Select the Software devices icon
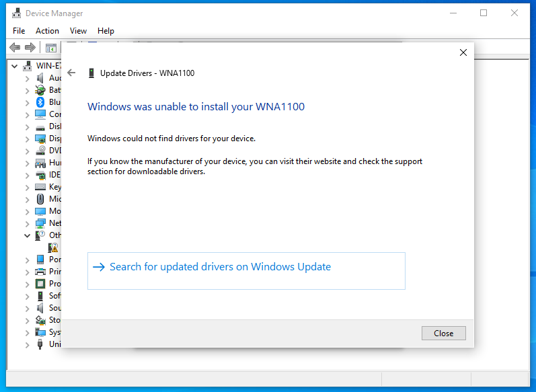The image size is (536, 392). pyautogui.click(x=40, y=296)
